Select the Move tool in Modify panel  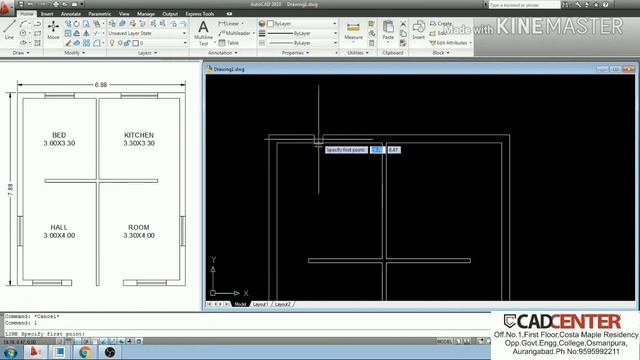tap(53, 29)
